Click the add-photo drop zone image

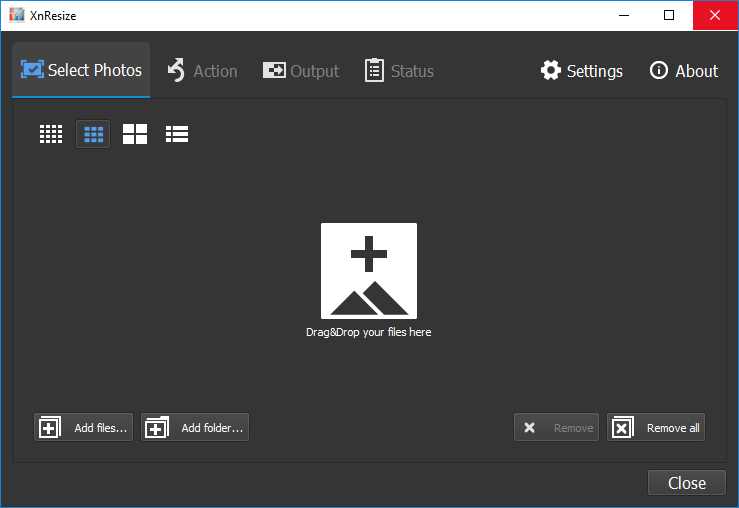(368, 270)
